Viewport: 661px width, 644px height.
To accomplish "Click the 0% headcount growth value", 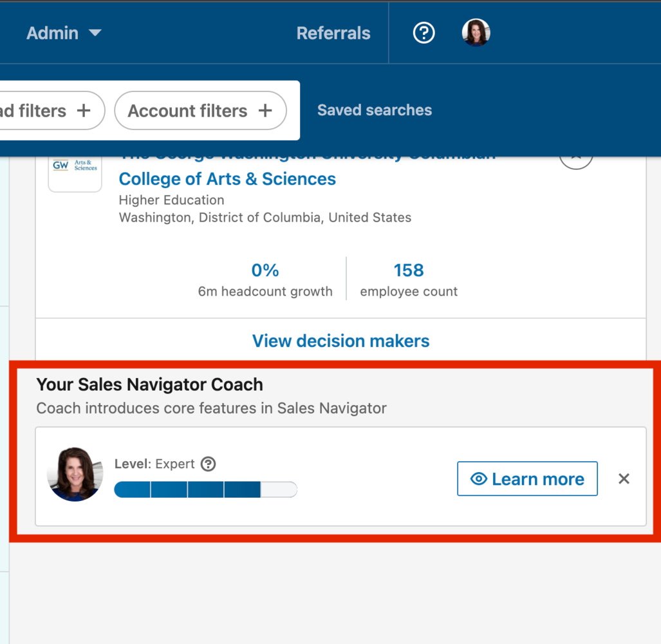I will pos(265,270).
